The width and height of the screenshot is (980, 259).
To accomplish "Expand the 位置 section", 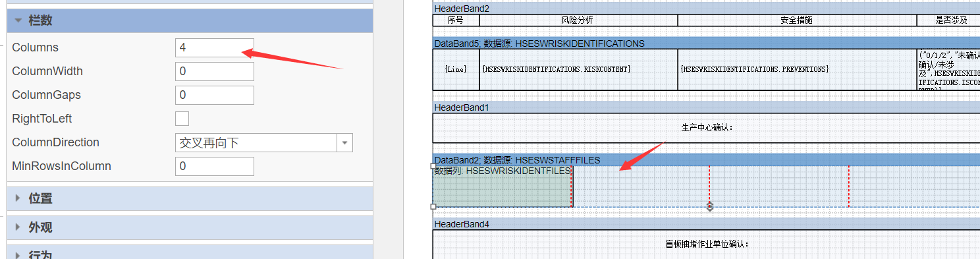I will tap(190, 198).
